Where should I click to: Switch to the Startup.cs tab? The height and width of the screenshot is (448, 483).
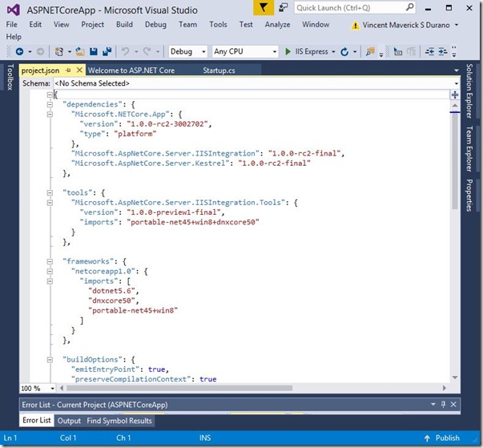219,71
